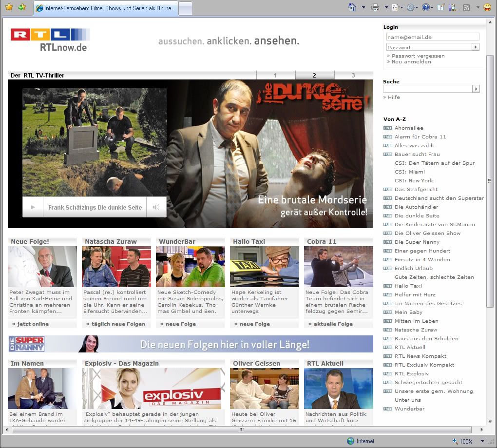The height and width of the screenshot is (448, 497).
Task: Open the Print dropdown arrow
Action: coord(386,7)
